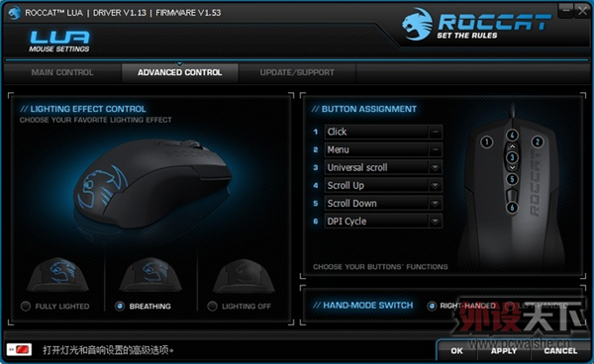
Task: Select the Advanced Control tab
Action: [x=179, y=72]
